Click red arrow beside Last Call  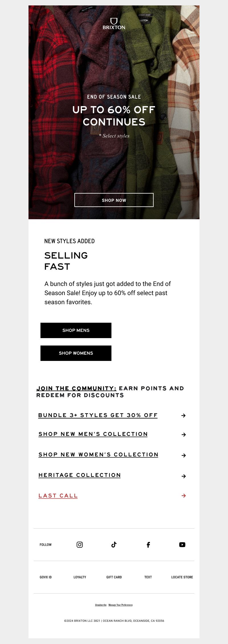(184, 495)
